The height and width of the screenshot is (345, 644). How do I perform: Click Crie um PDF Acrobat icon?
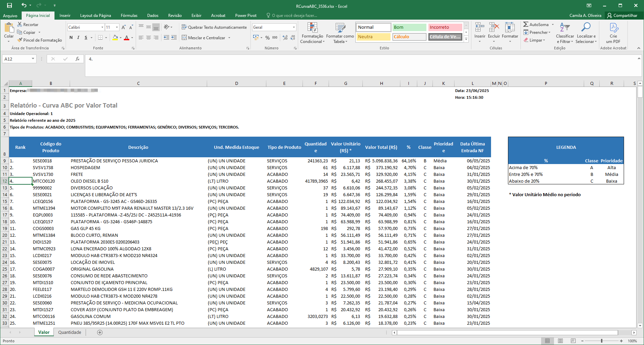tap(614, 27)
